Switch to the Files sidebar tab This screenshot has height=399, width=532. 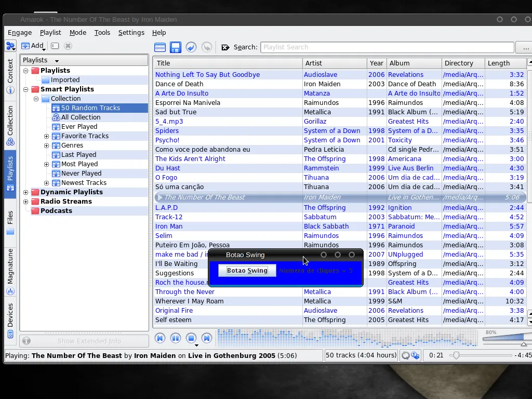(x=10, y=223)
